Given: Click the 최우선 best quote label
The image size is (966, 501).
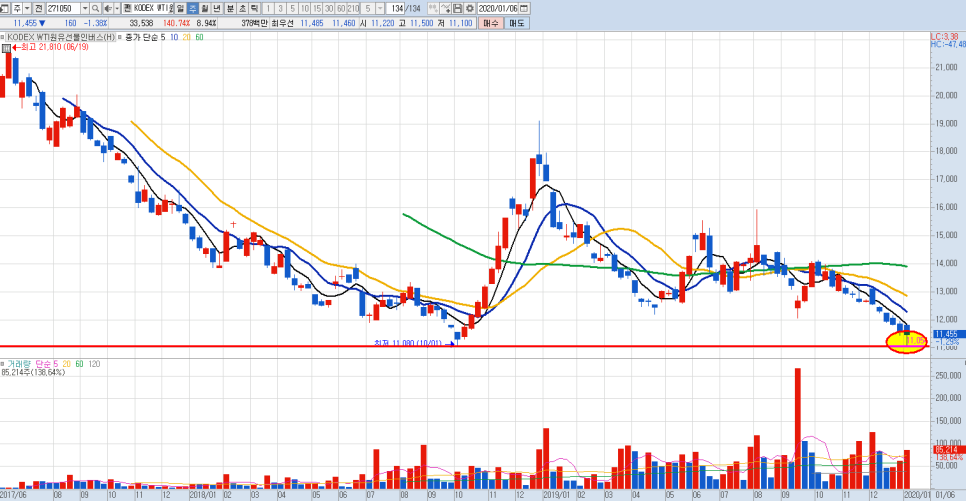Looking at the screenshot, I should [285, 23].
